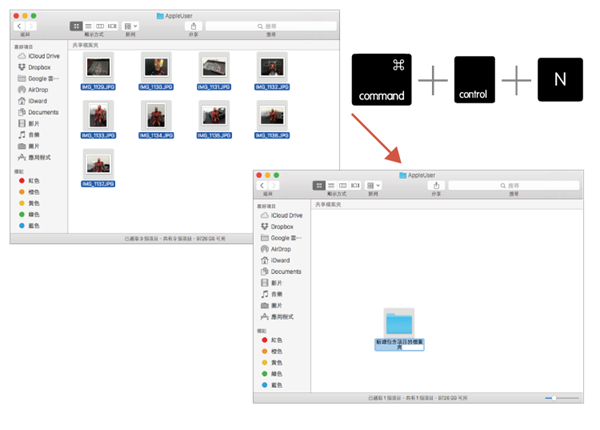Open 應用程式 (Applications) in the photos window sidebar
The image size is (600, 430).
pyautogui.click(x=34, y=157)
